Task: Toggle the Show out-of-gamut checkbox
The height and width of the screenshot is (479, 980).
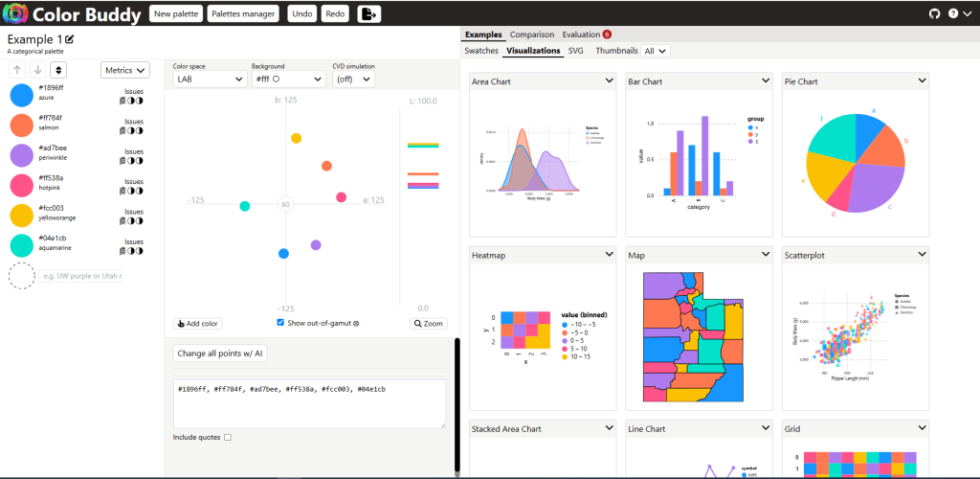Action: [x=280, y=323]
